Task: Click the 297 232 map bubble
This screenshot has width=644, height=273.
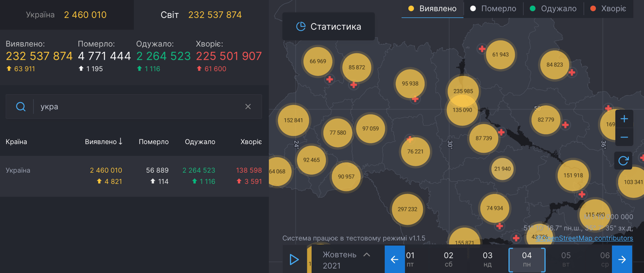Action: [407, 209]
